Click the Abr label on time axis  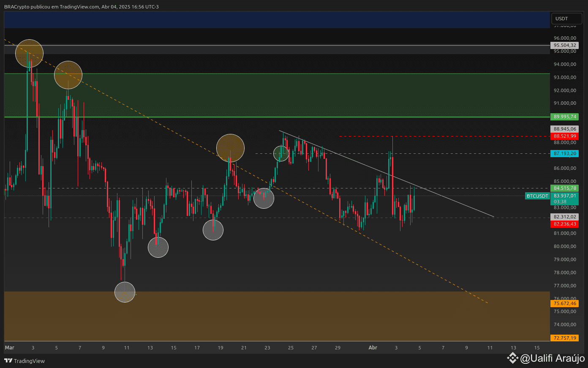[x=373, y=348]
